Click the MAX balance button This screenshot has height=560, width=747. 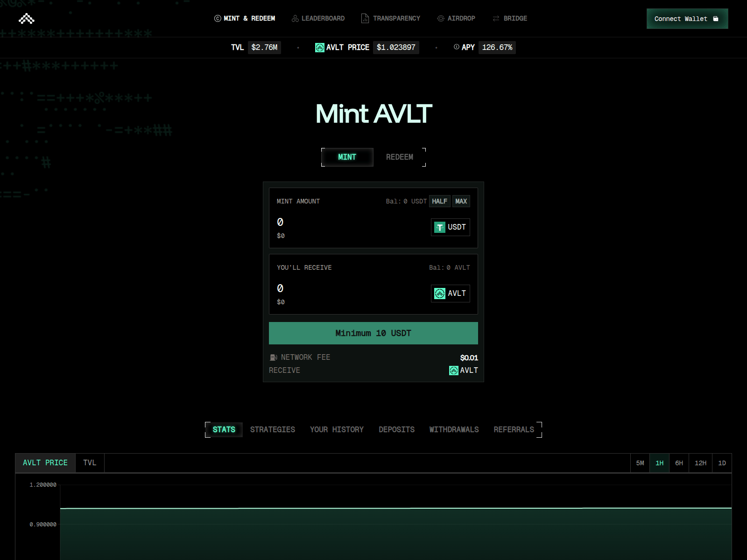coord(461,201)
